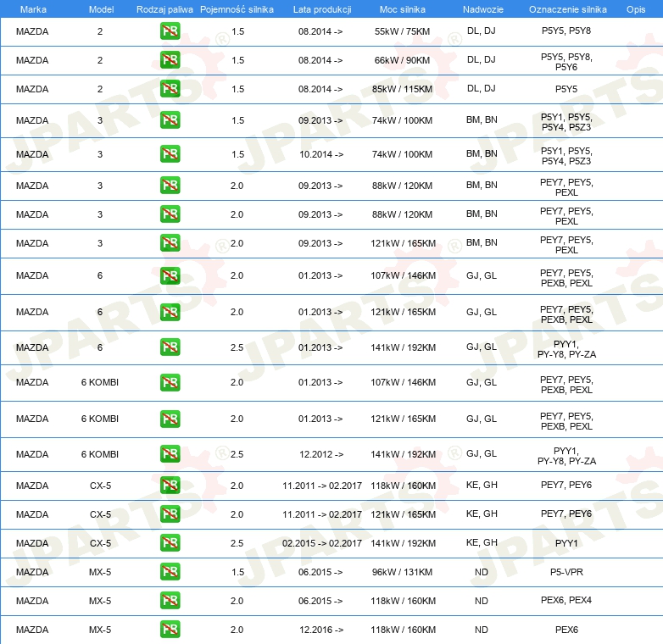Click '6 KOMBI' model in the 141kW row

tap(100, 454)
